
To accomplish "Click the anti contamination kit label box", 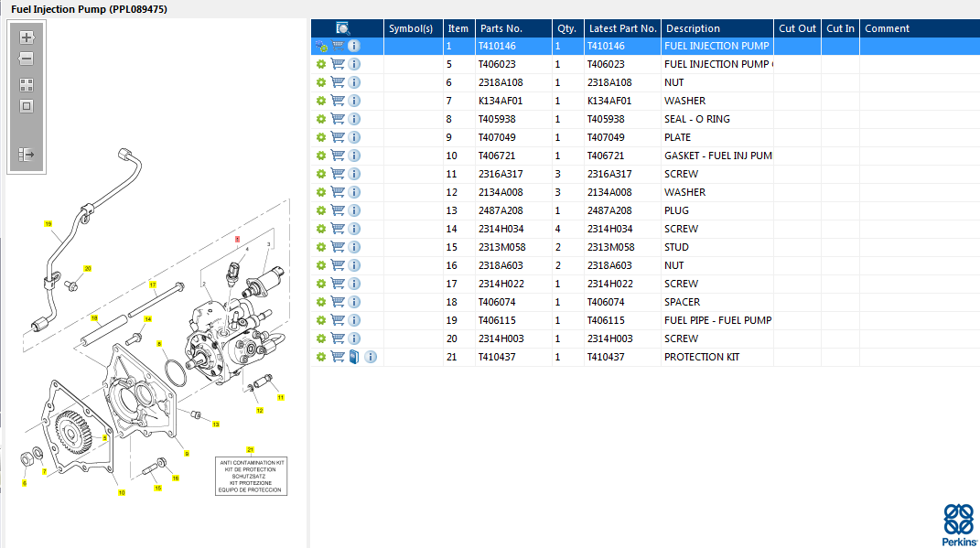I will click(x=252, y=476).
